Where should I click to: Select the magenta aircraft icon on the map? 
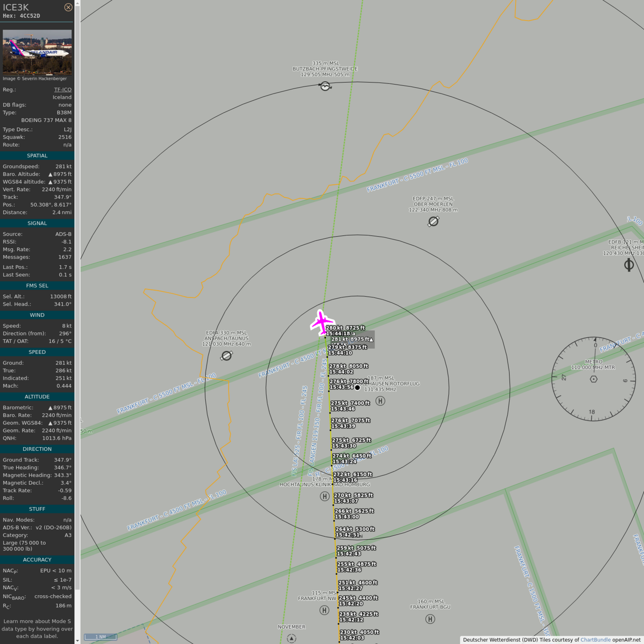pos(322,322)
